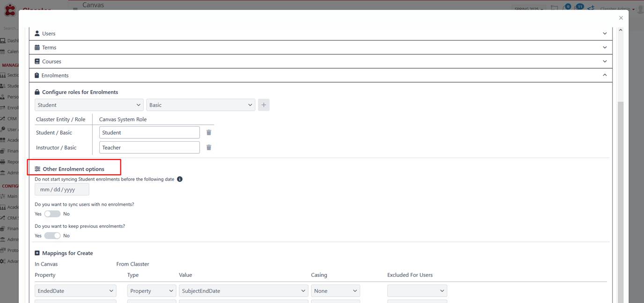Open the Student entity dropdown
Screen dimensions: 644x303
[89, 105]
